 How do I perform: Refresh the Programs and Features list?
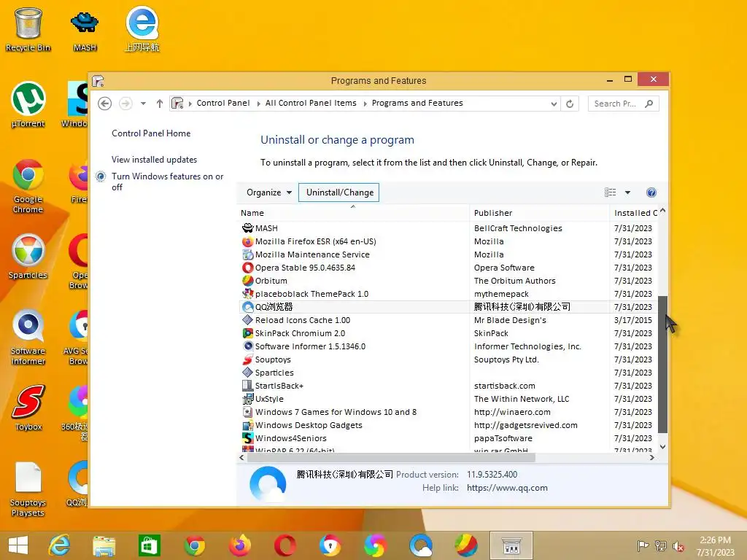pyautogui.click(x=570, y=104)
